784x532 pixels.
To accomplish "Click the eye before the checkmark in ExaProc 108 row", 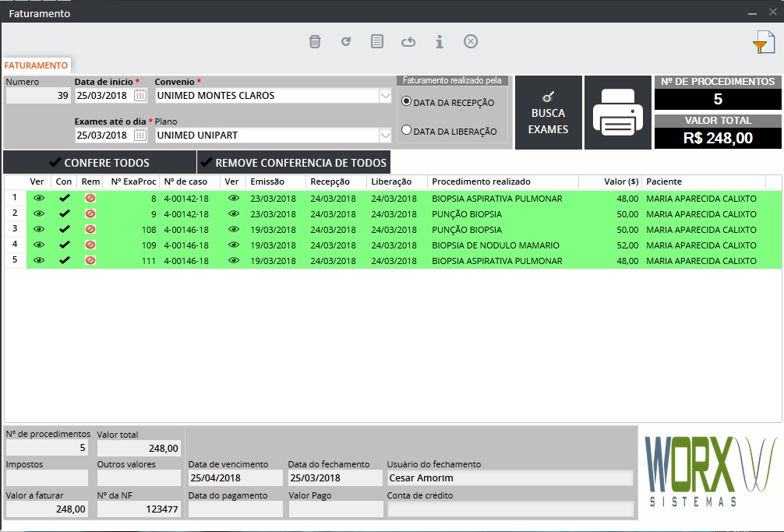I will pyautogui.click(x=38, y=229).
